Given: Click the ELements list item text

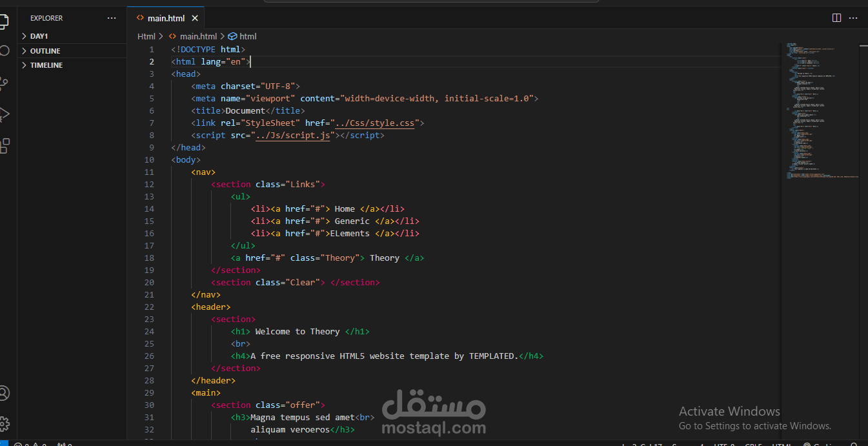Looking at the screenshot, I should [x=350, y=233].
